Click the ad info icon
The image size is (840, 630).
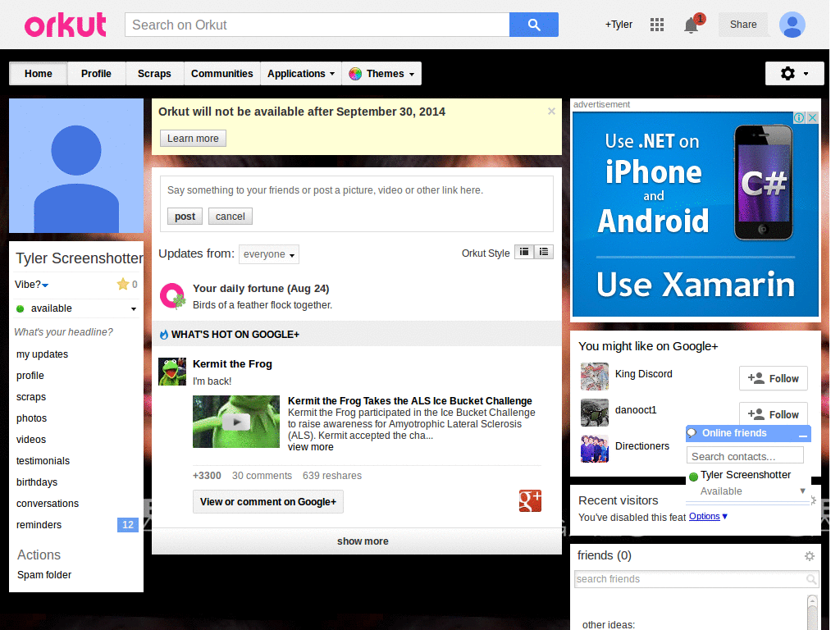coord(799,118)
